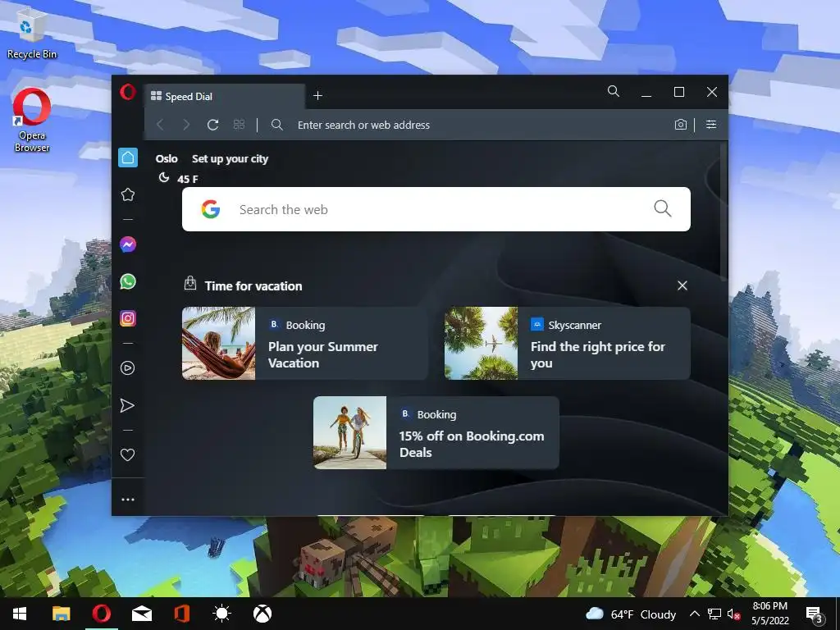The width and height of the screenshot is (840, 630).
Task: Click the network tray icon
Action: pyautogui.click(x=714, y=614)
